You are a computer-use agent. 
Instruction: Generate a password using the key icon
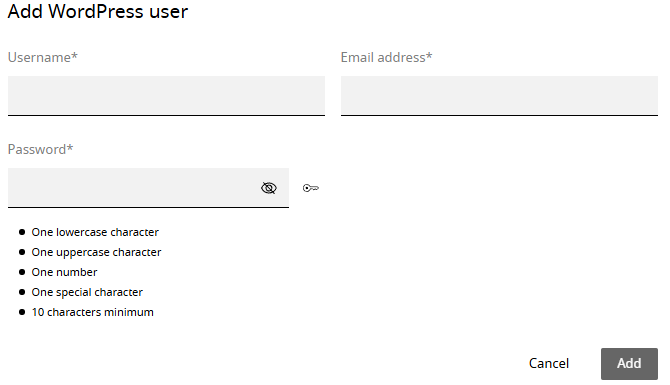[311, 188]
